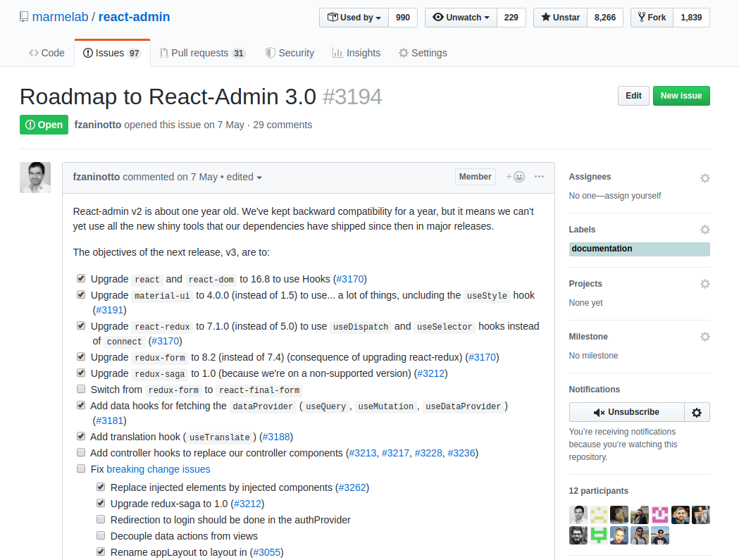Screen dimensions: 739x560
Task: Toggle the 'Upgrade react-redux to 7.1.0' checkbox
Action: coord(81,325)
